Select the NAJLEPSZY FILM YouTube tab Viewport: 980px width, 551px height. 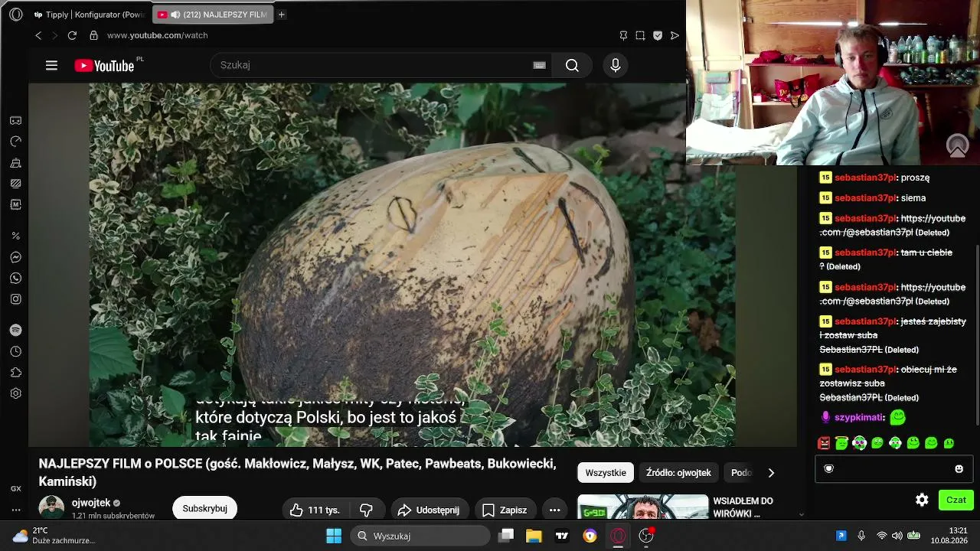tap(212, 15)
